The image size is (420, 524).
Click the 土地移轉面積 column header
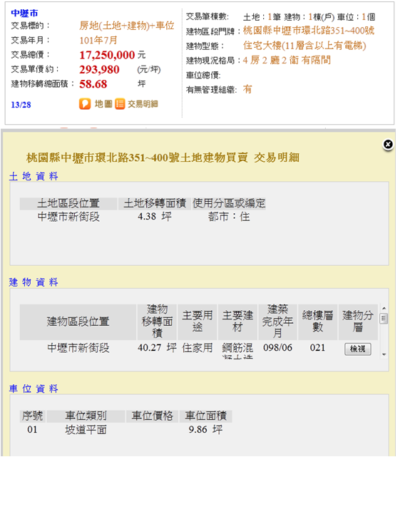coord(155,203)
